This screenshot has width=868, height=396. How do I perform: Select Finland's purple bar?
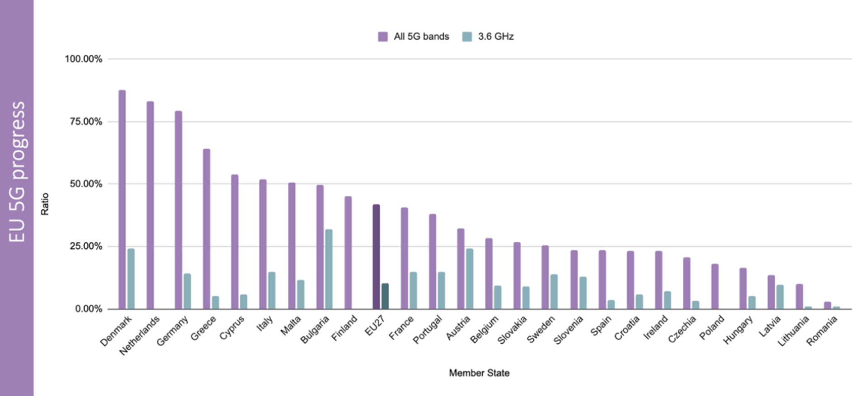click(348, 253)
